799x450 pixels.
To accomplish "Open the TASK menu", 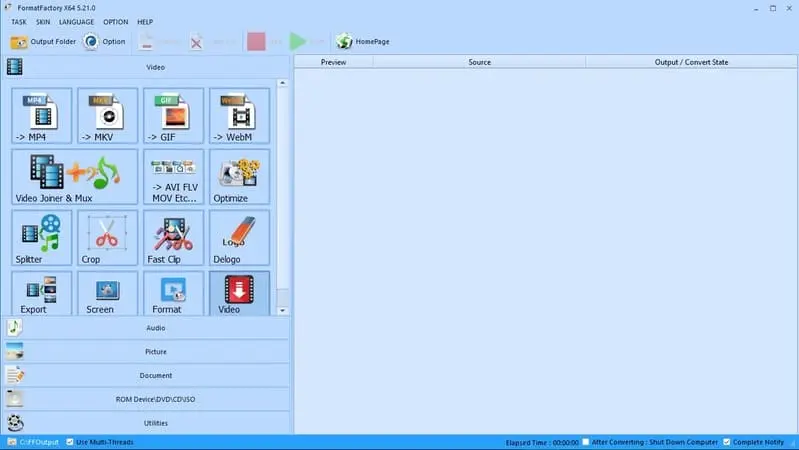I will coord(19,22).
